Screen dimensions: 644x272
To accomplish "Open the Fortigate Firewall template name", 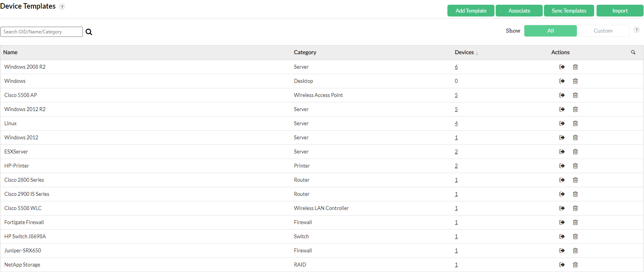I will (24, 222).
